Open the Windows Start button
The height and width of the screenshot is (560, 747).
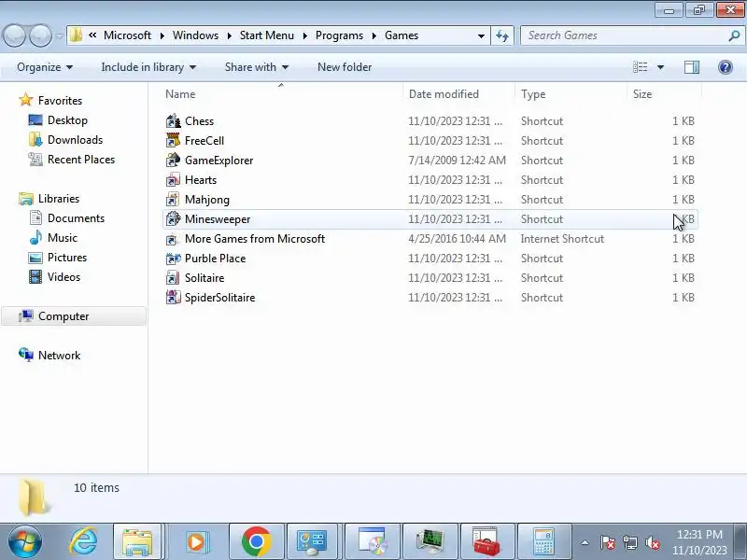point(25,542)
